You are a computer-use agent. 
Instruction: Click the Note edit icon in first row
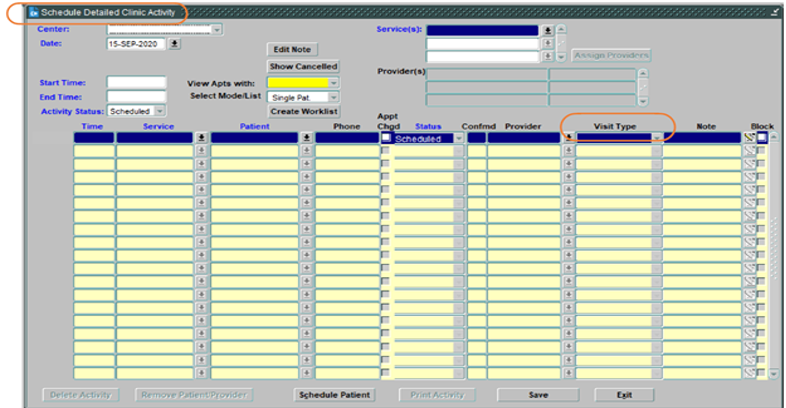coord(748,138)
